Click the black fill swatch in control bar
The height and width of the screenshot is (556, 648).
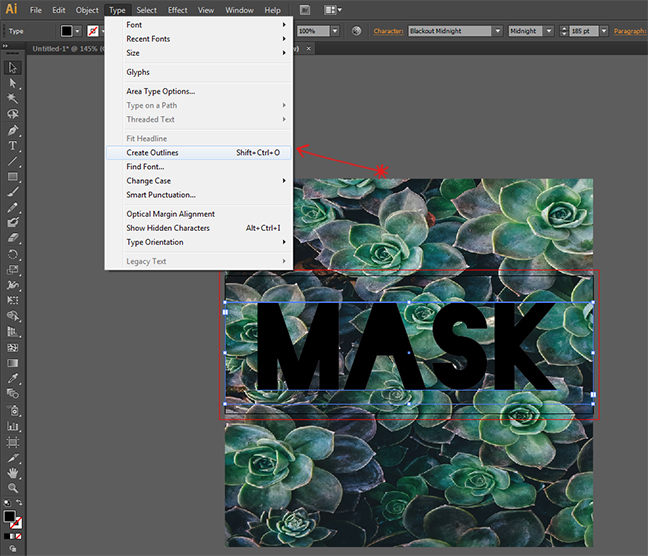click(67, 31)
